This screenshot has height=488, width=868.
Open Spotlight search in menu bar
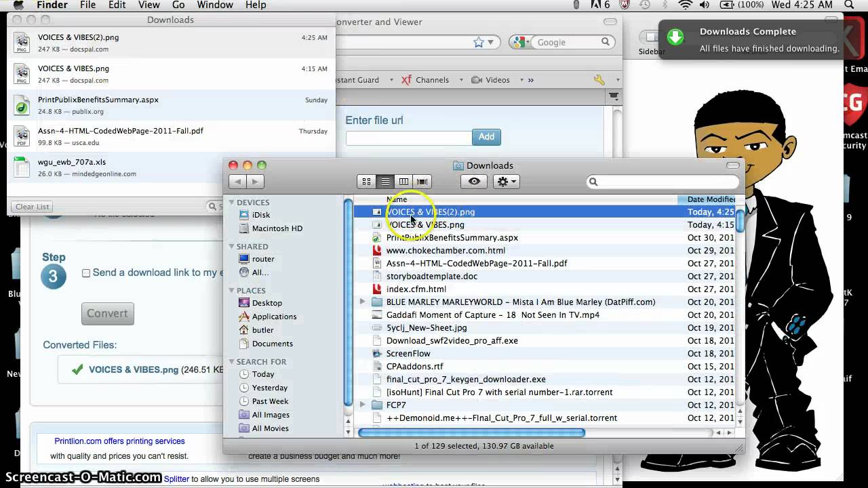(x=849, y=5)
